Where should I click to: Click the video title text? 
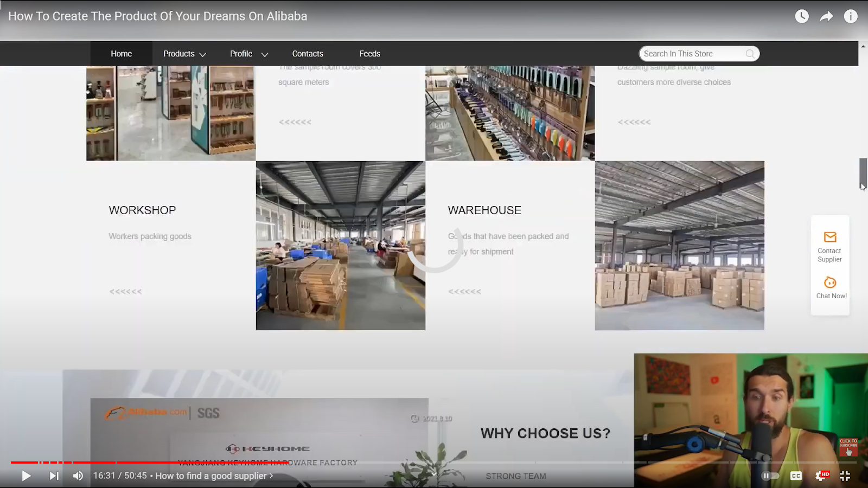click(x=157, y=16)
